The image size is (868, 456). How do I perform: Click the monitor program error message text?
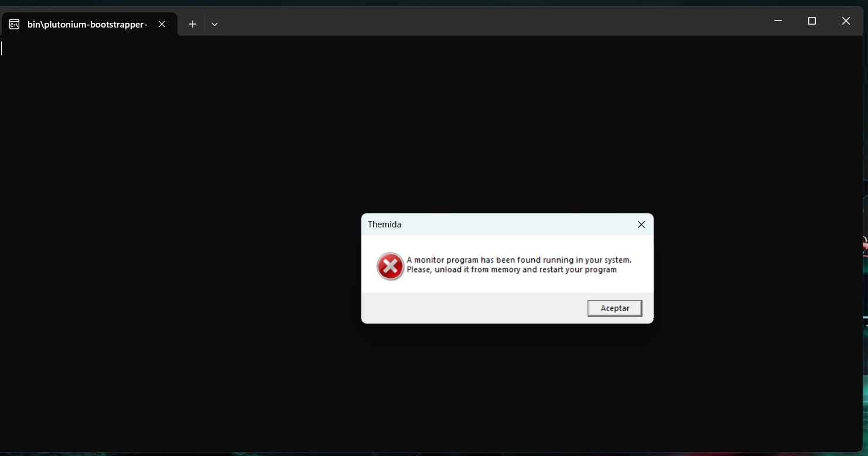(519, 264)
